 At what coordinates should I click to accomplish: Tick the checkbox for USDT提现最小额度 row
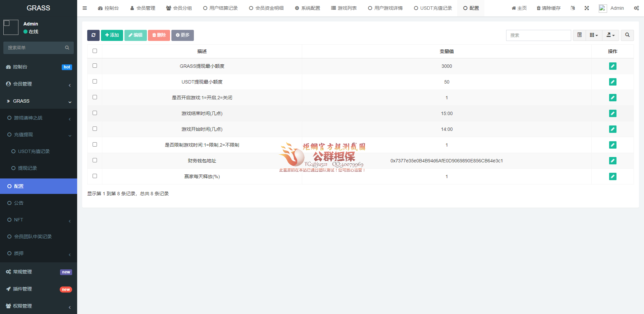pos(95,82)
